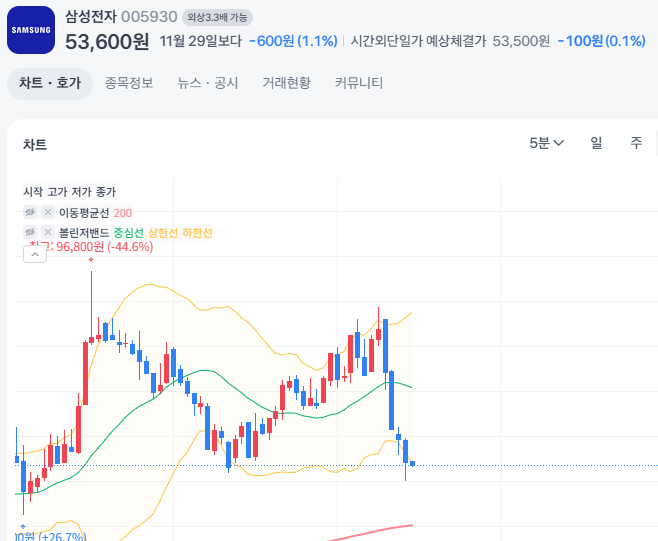Remove the 이동평균선 indicator with X
Viewport: 658px width, 541px height.
pyautogui.click(x=47, y=212)
